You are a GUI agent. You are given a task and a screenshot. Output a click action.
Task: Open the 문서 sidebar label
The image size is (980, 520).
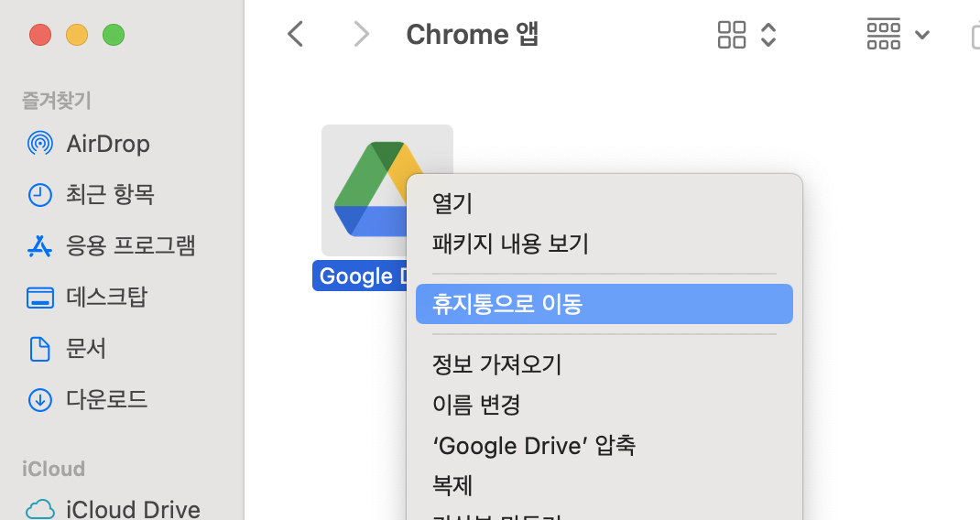(x=86, y=349)
